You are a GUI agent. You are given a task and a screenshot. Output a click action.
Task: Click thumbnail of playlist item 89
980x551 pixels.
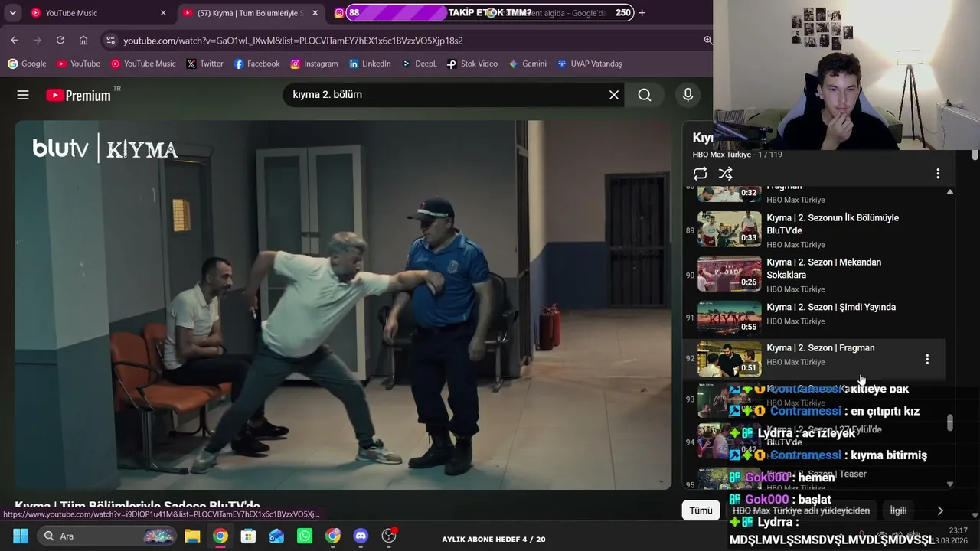(730, 229)
